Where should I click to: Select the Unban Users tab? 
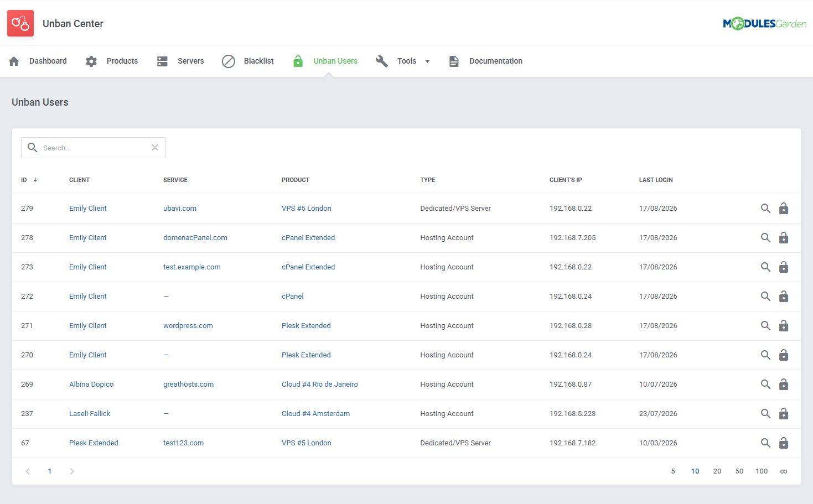pyautogui.click(x=325, y=61)
